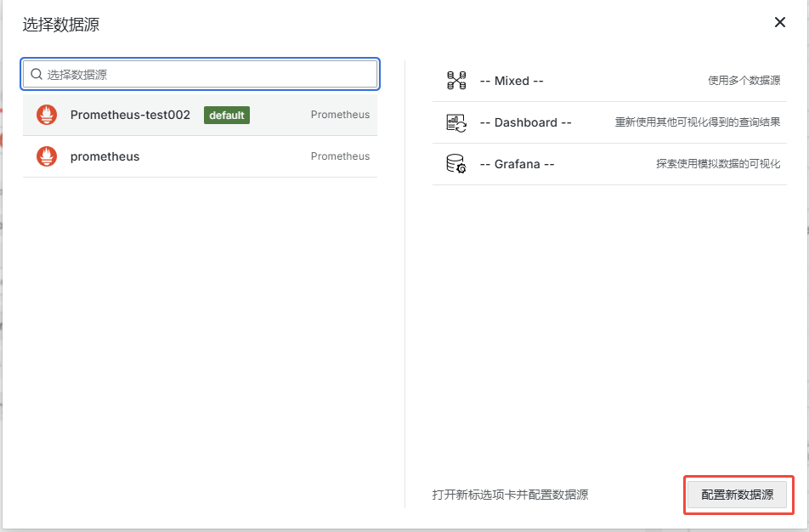Click the flame icon beside lowercase prometheus
Viewport: 809px width, 532px height.
pos(47,156)
